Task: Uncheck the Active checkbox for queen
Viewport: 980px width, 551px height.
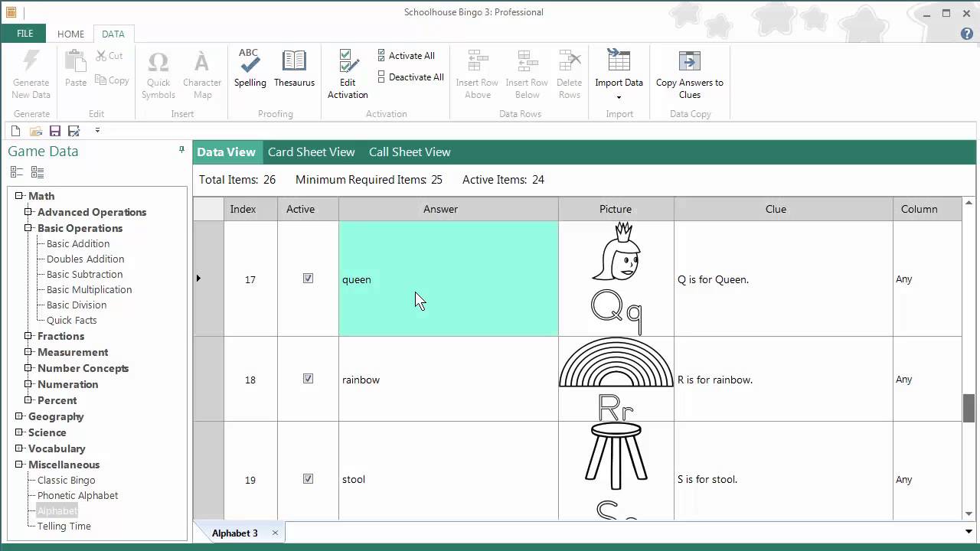Action: 308,279
